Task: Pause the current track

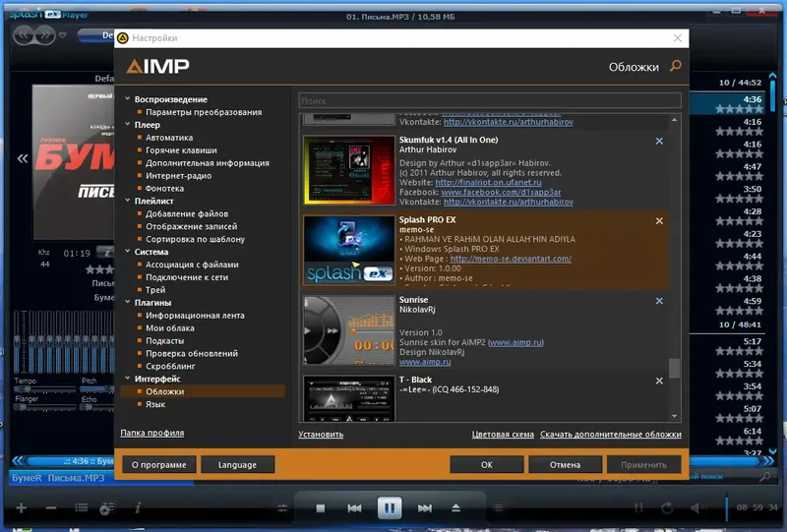Action: click(390, 508)
